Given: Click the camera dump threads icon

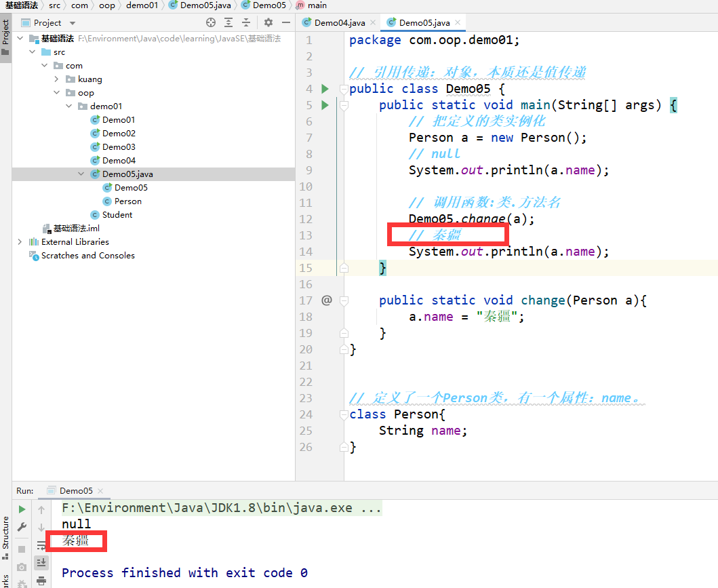Looking at the screenshot, I should [22, 567].
